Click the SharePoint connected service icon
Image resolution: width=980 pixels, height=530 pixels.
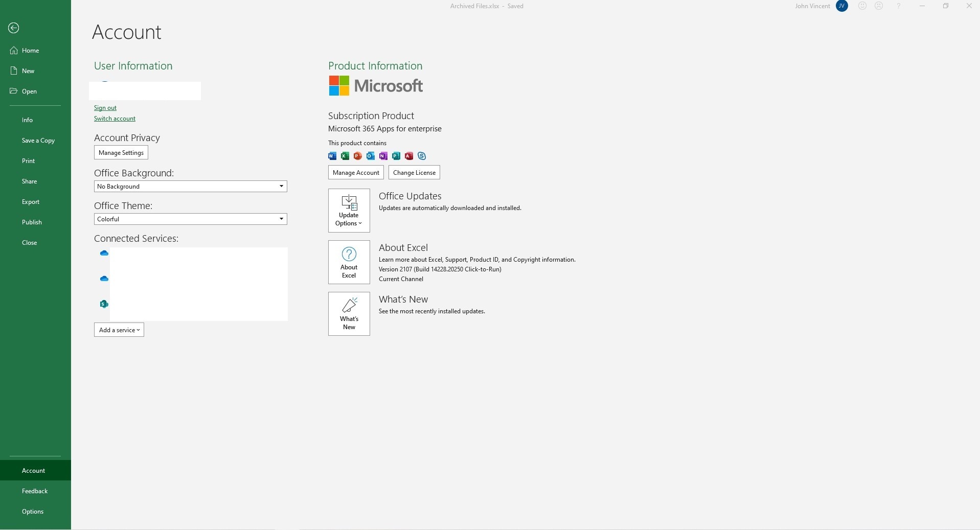click(104, 304)
